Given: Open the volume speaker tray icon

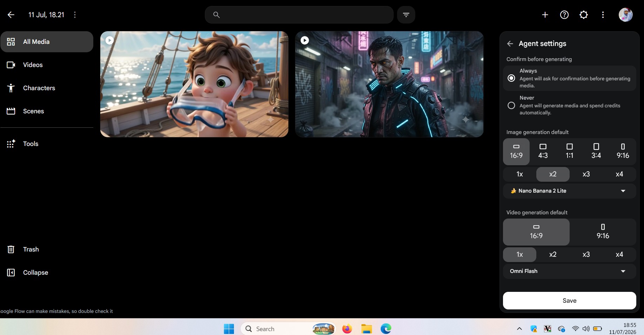Looking at the screenshot, I should 586,329.
